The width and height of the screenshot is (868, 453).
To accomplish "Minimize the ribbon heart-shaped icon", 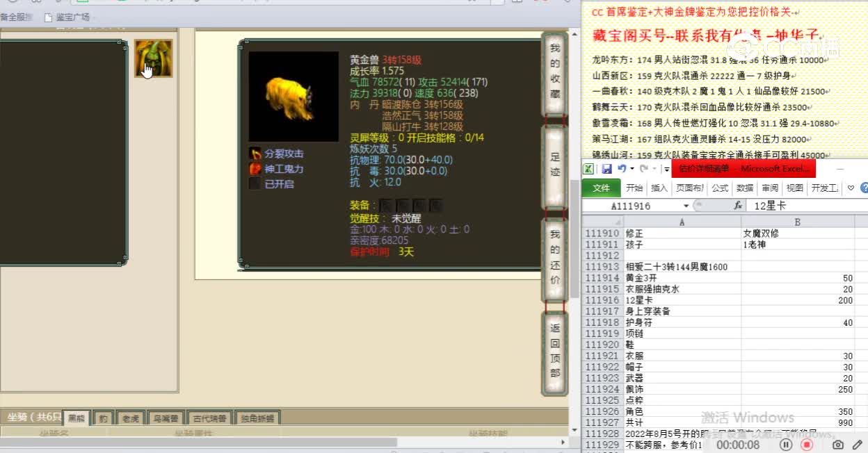I will click(851, 188).
